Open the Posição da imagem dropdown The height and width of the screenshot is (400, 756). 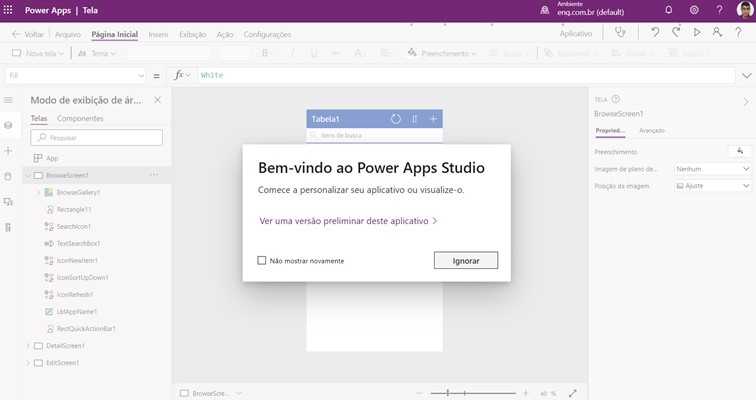tap(713, 186)
